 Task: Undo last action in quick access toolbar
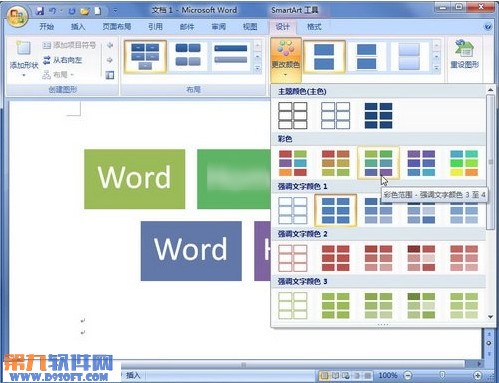53,11
